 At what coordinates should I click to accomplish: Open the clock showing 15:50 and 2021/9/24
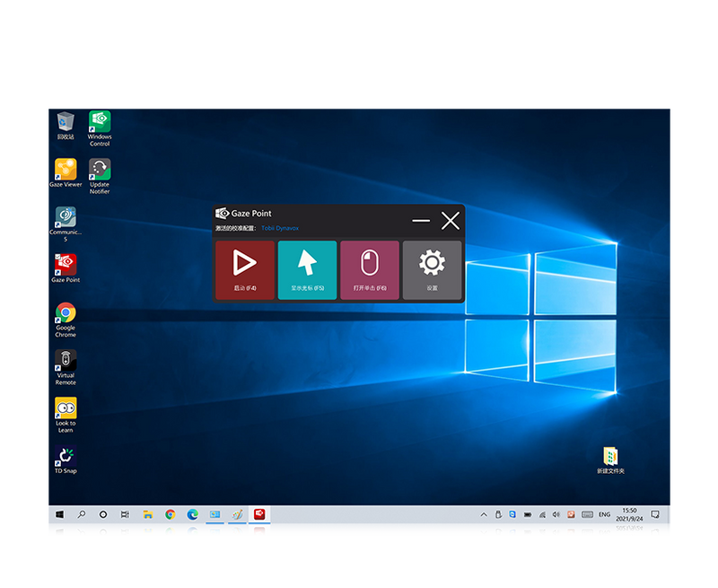629,514
